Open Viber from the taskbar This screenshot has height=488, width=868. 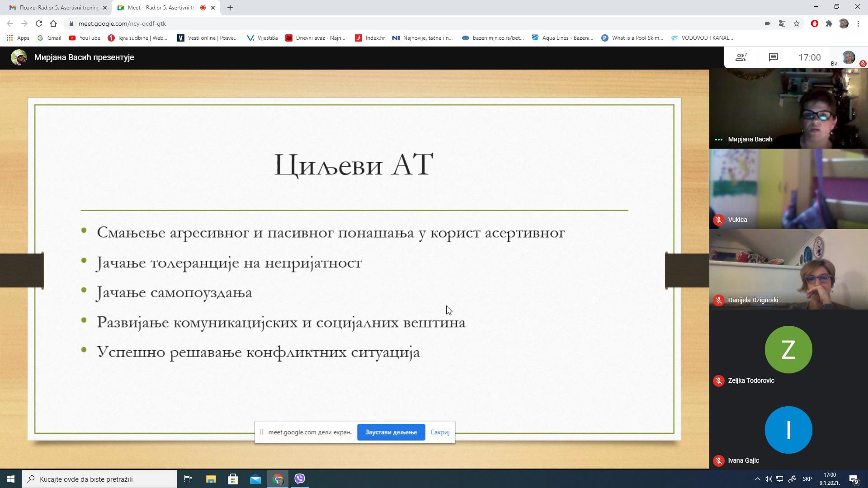(x=300, y=479)
